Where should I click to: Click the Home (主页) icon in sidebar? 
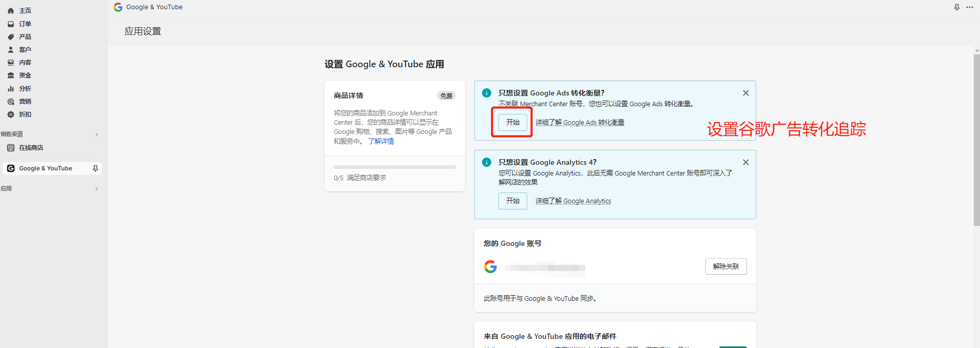tap(11, 11)
